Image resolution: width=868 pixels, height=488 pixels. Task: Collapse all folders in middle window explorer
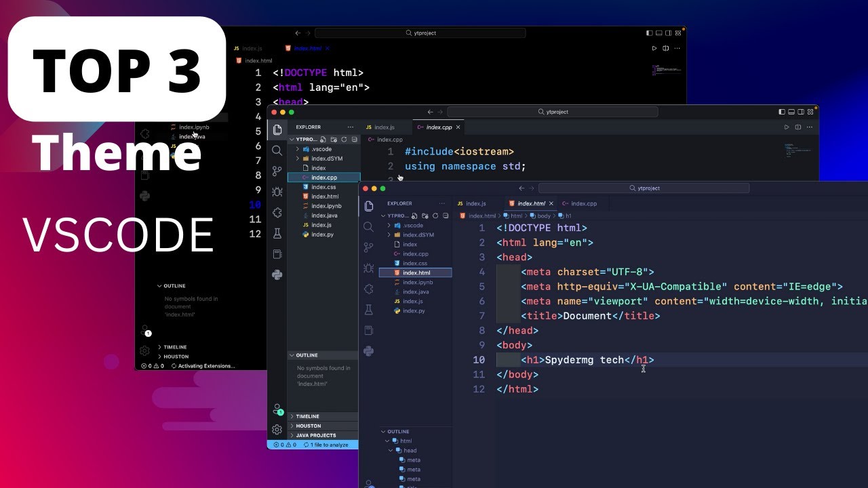[354, 139]
